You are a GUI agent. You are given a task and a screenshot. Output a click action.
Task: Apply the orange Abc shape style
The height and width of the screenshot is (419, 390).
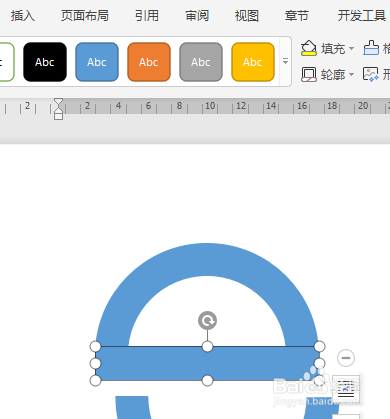149,62
